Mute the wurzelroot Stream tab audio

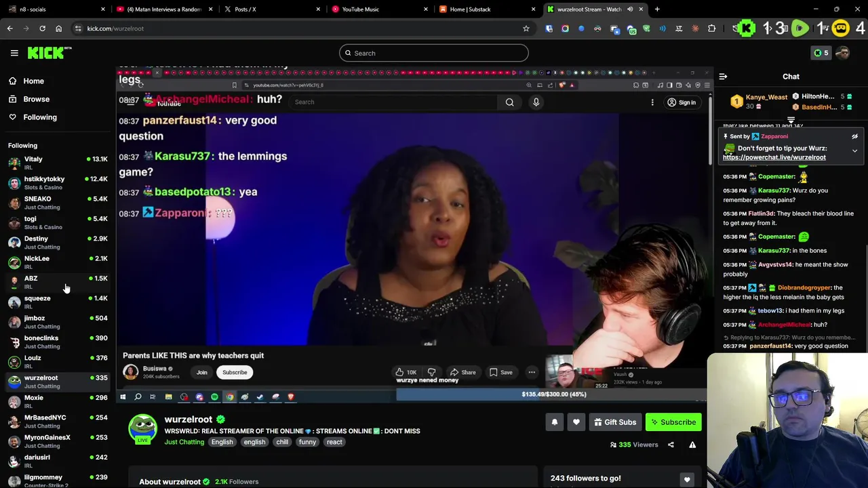pyautogui.click(x=630, y=9)
